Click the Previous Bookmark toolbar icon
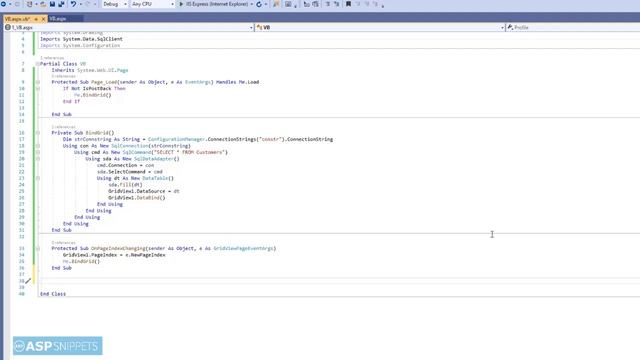640x360 pixels. click(358, 4)
